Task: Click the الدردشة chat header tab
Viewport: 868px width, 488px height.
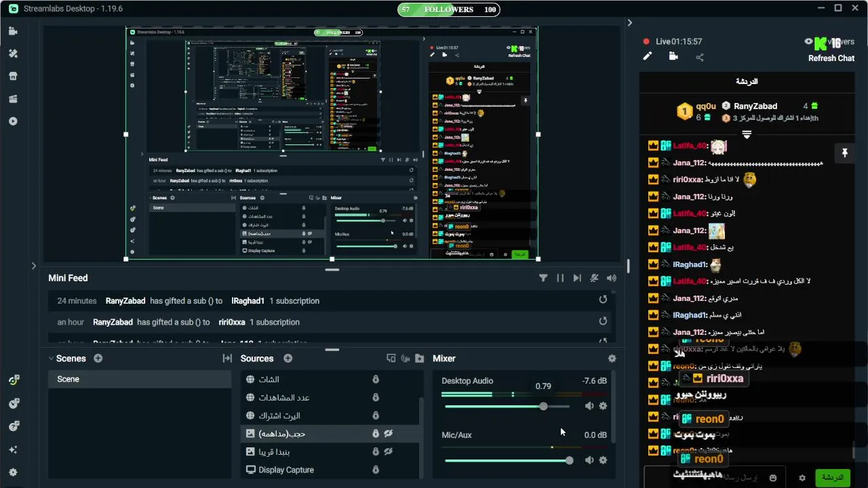Action: click(747, 81)
